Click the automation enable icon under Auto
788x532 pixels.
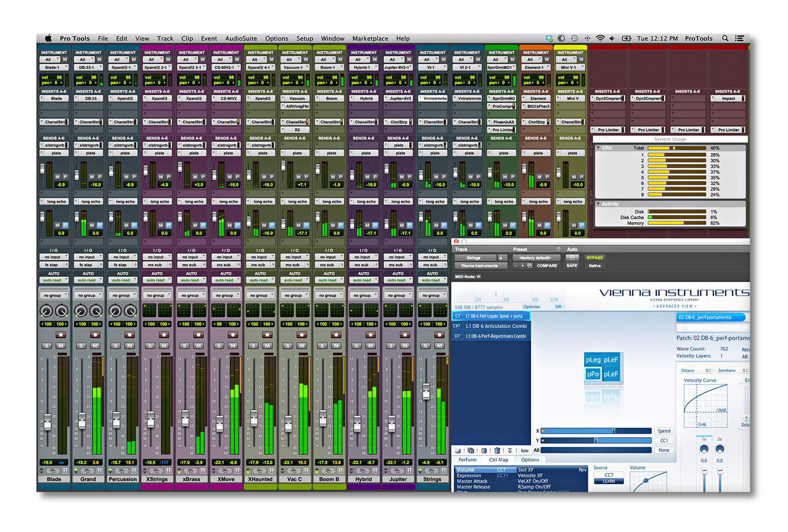(x=572, y=258)
